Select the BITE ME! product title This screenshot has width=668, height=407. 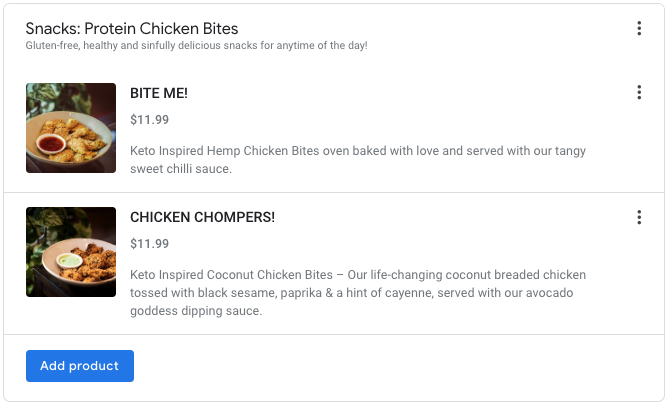[x=159, y=93]
